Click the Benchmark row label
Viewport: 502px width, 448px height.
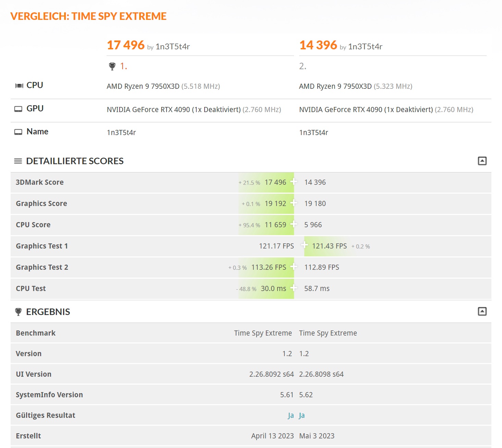[36, 333]
